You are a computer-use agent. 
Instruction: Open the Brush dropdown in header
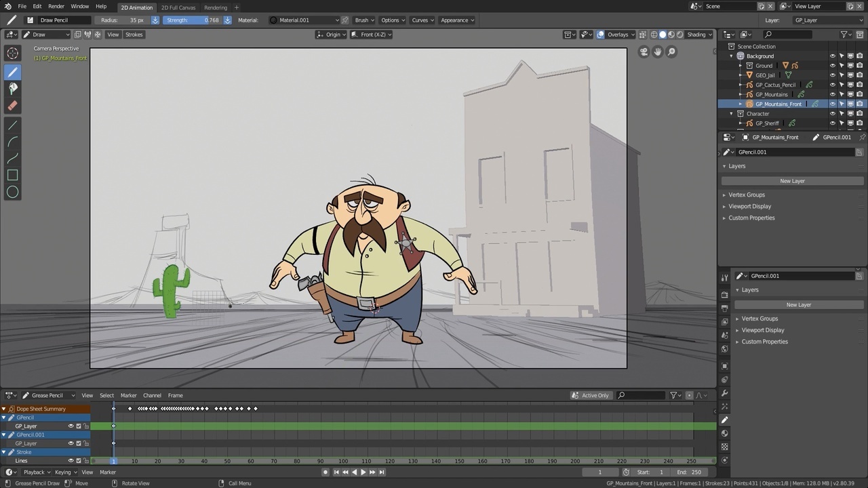tap(365, 20)
